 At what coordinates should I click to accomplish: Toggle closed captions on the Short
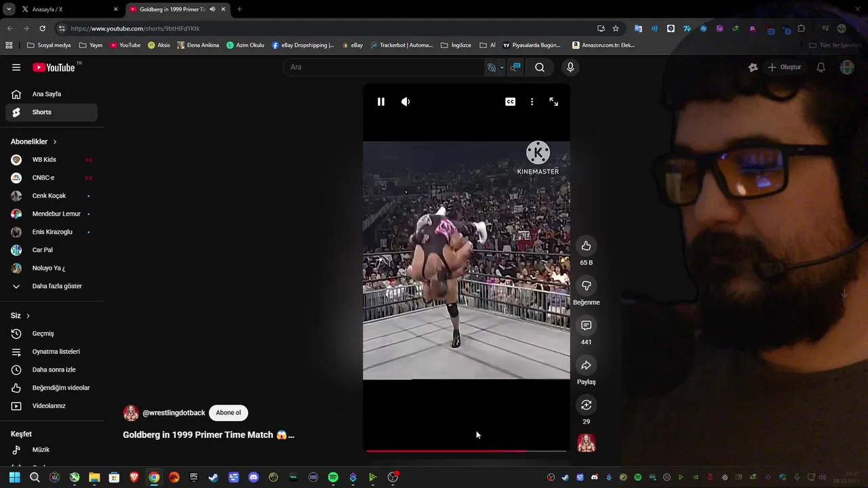(x=510, y=102)
